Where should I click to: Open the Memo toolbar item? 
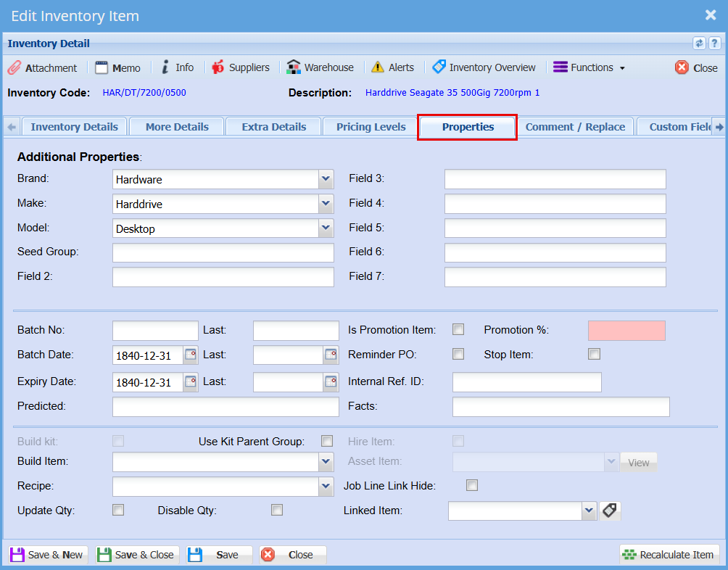117,67
